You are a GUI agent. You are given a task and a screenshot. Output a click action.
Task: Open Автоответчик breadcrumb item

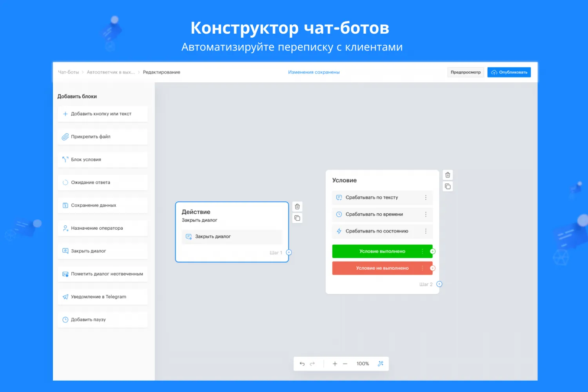[x=111, y=72]
